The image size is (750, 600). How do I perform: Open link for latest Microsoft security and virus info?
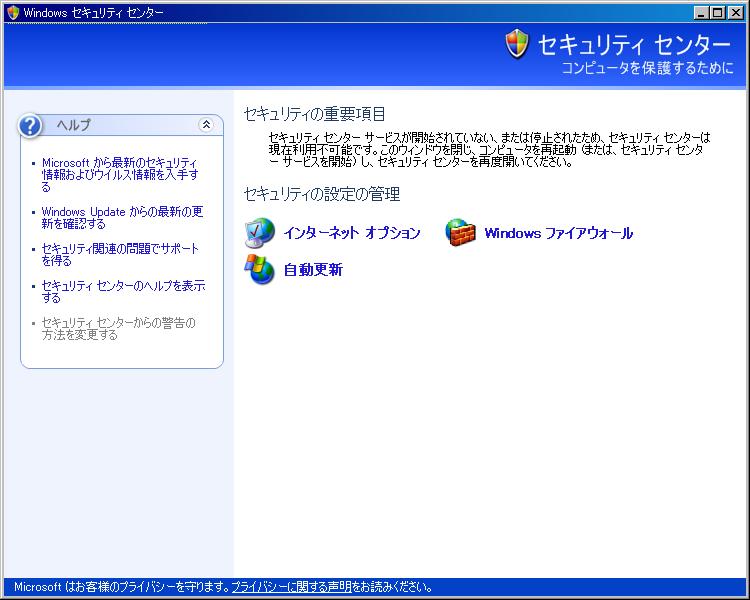120,174
